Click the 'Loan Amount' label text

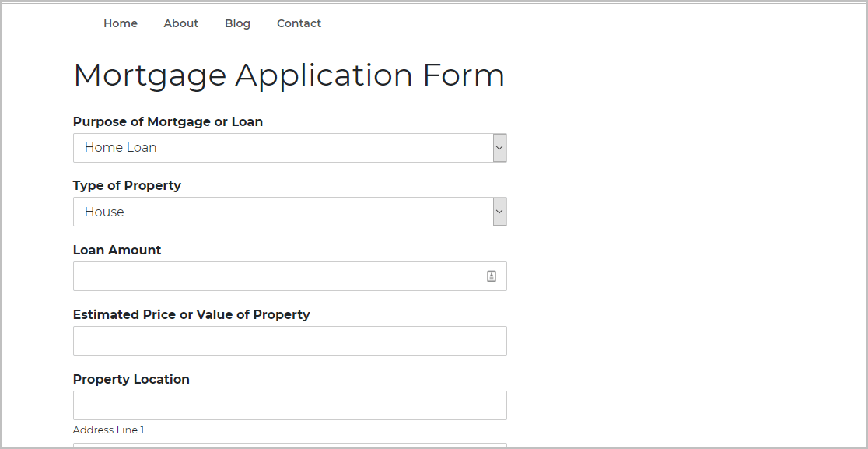pos(117,251)
